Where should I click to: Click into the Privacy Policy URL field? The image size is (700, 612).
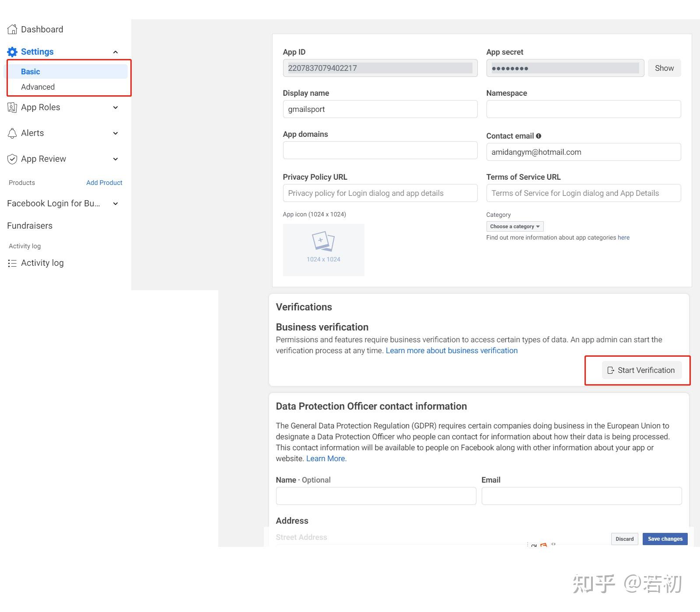pos(380,193)
